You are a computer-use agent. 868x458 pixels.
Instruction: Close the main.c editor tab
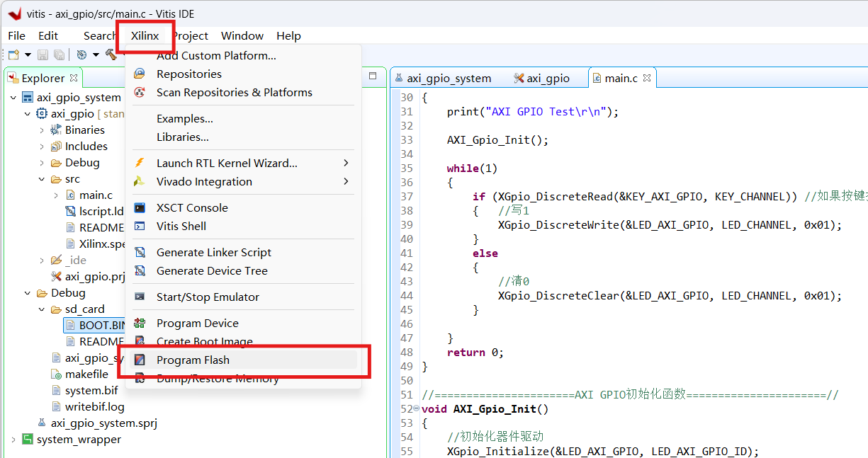647,78
